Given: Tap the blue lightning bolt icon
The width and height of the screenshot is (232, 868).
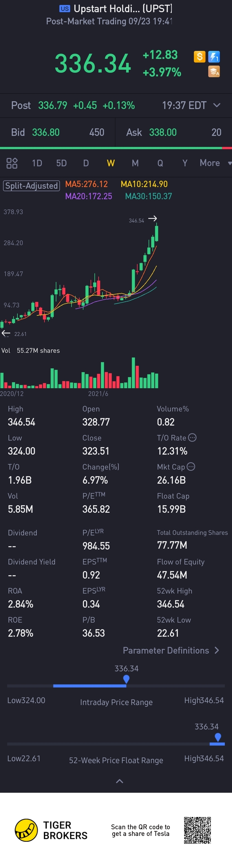Looking at the screenshot, I should (214, 57).
